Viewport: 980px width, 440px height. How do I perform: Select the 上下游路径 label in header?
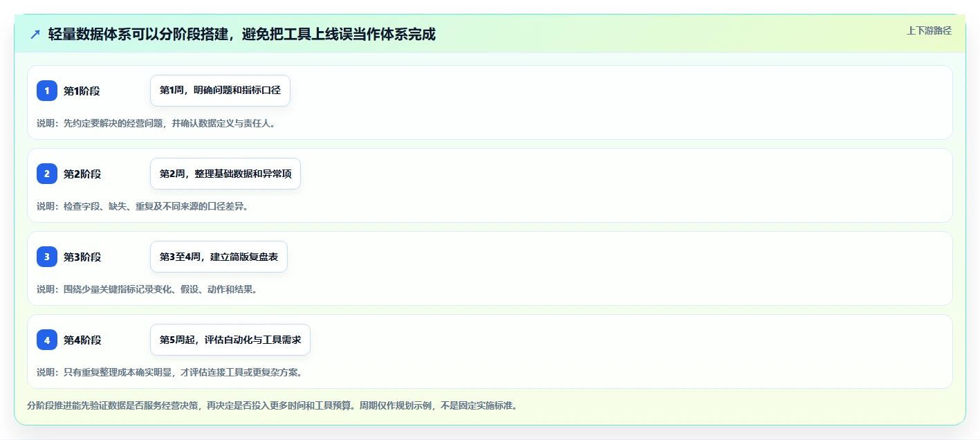coord(929,30)
